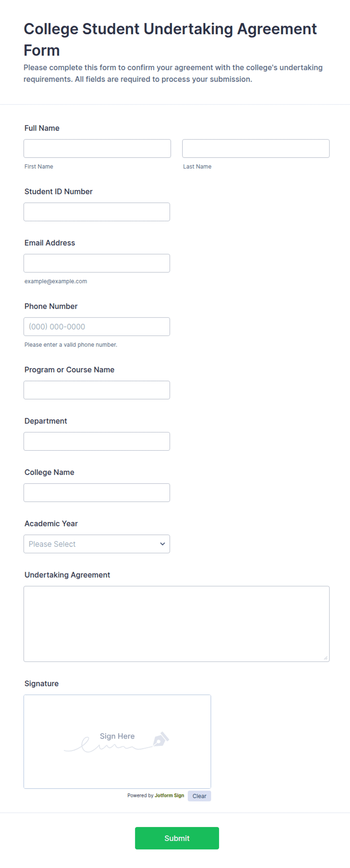Click the Signature field label
The width and height of the screenshot is (350, 868).
coord(41,684)
